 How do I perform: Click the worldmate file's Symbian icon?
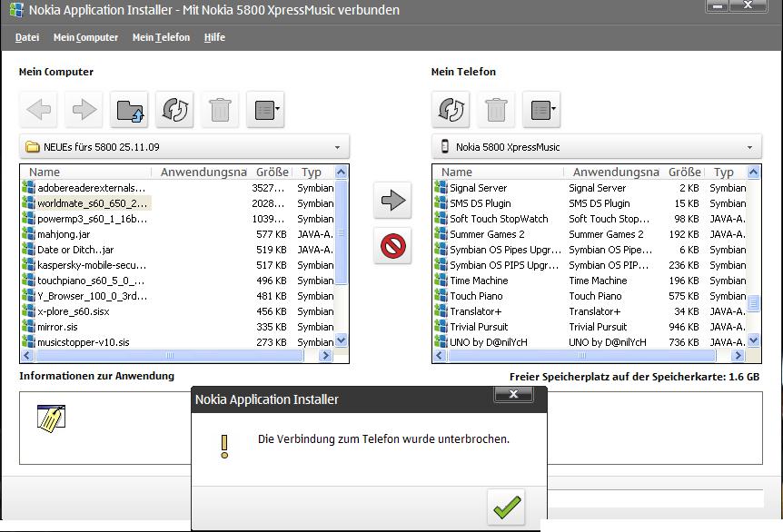tap(28, 203)
